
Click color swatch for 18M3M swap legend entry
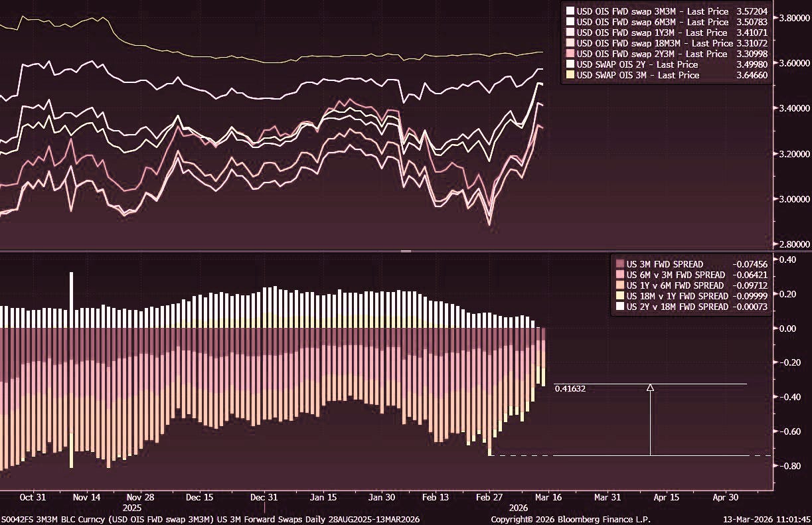pos(570,43)
